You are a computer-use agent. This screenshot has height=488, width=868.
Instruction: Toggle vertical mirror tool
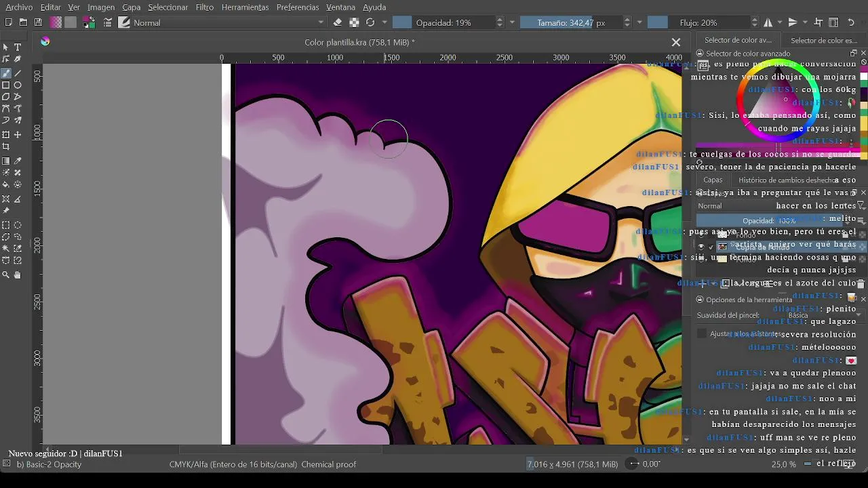click(793, 22)
